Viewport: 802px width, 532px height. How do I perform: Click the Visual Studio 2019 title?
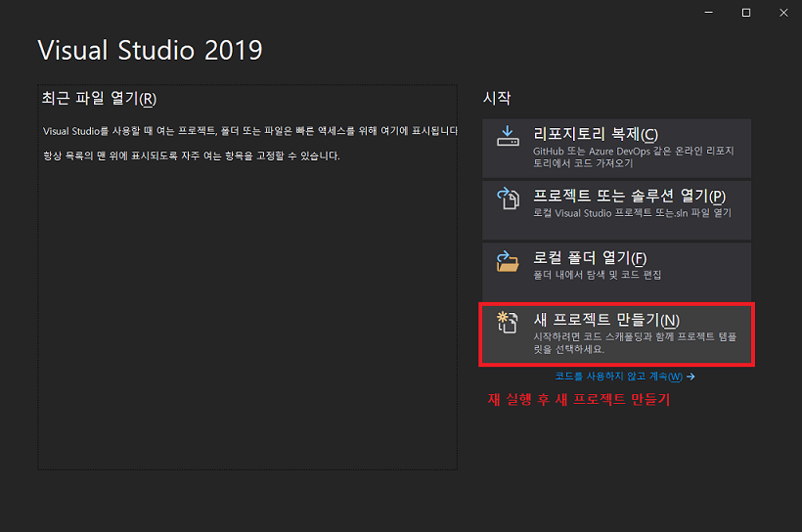coord(150,50)
